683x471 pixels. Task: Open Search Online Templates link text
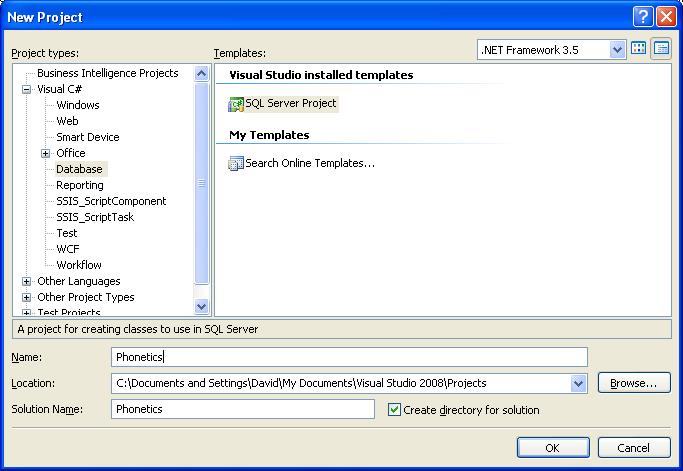tap(310, 163)
